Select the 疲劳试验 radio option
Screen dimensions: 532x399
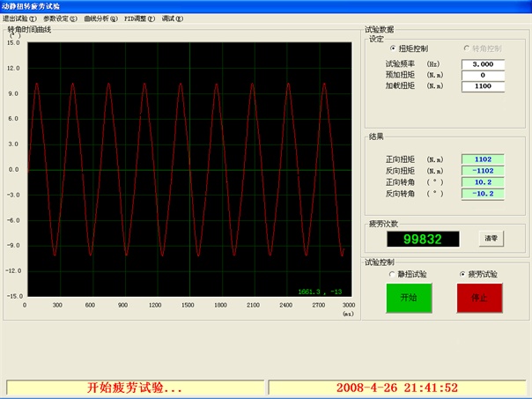click(462, 274)
